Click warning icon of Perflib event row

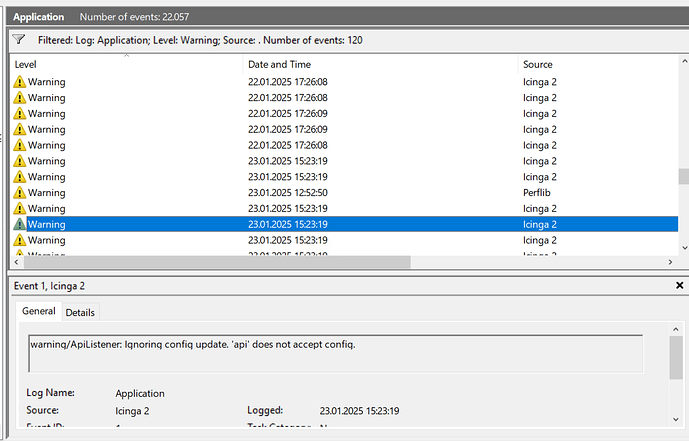(x=19, y=192)
